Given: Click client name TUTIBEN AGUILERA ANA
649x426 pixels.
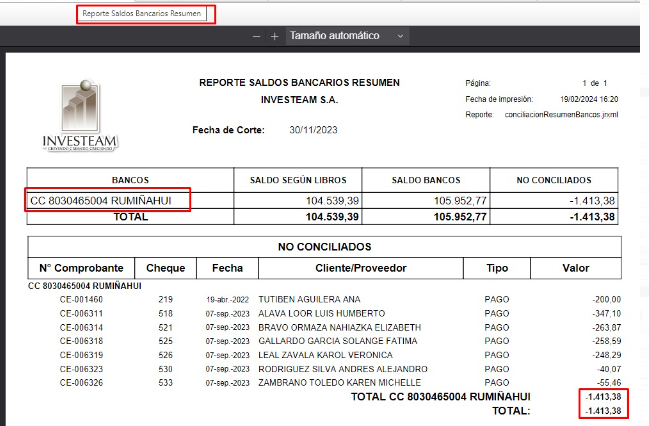Looking at the screenshot, I should [309, 299].
